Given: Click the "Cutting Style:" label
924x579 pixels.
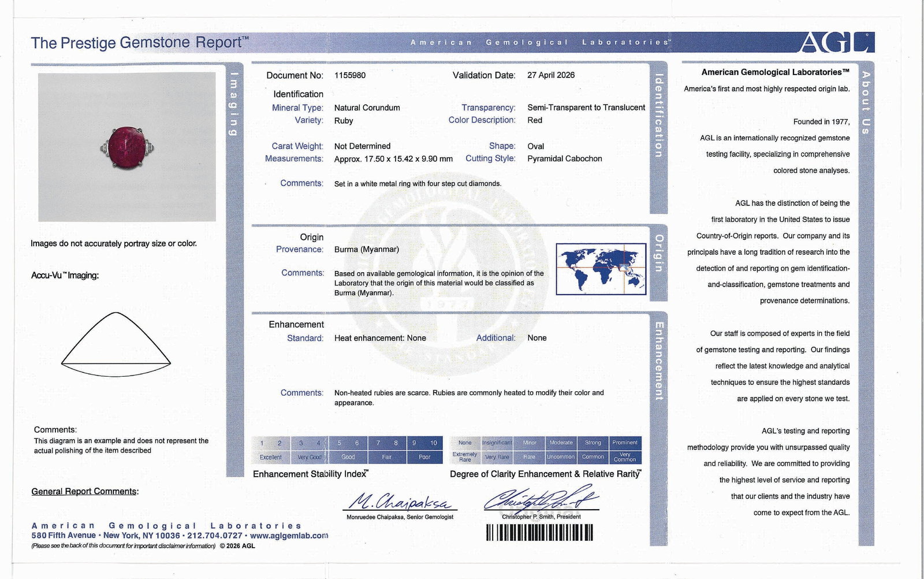Looking at the screenshot, I should (x=491, y=158).
